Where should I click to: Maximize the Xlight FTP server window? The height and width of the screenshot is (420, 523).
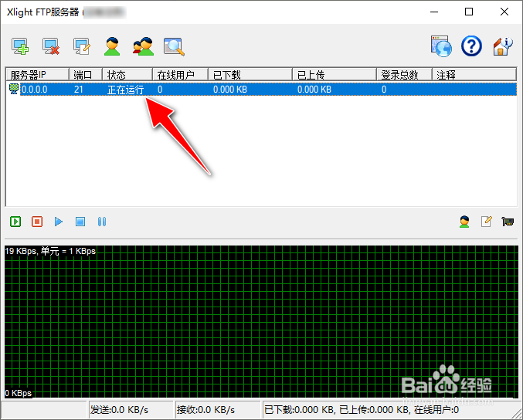click(469, 12)
